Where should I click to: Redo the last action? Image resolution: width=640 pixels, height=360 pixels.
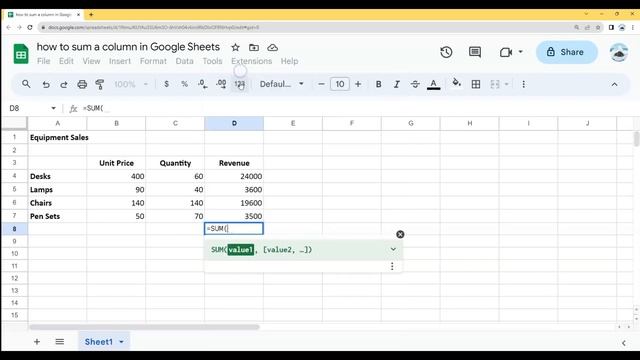point(64,84)
